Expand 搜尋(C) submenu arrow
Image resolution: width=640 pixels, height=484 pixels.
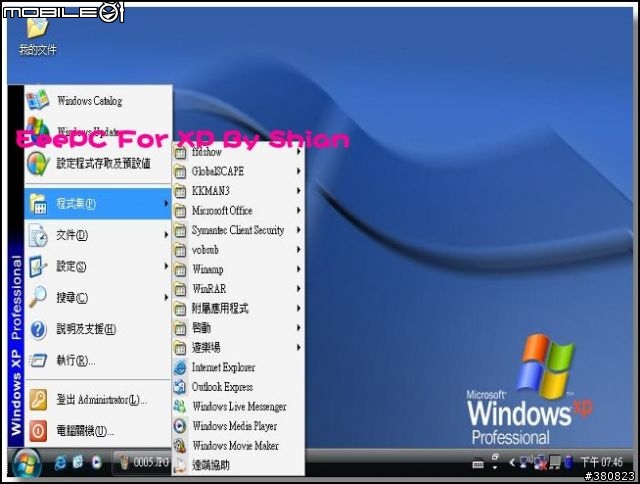(166, 297)
